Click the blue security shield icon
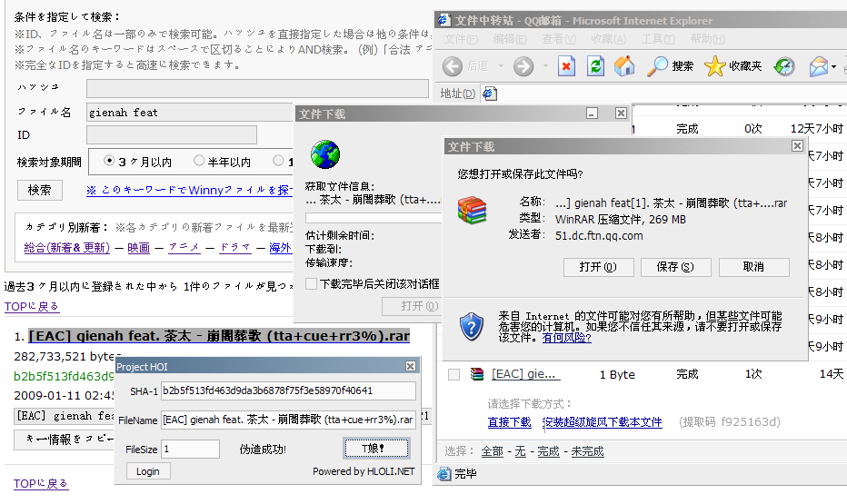 click(471, 327)
